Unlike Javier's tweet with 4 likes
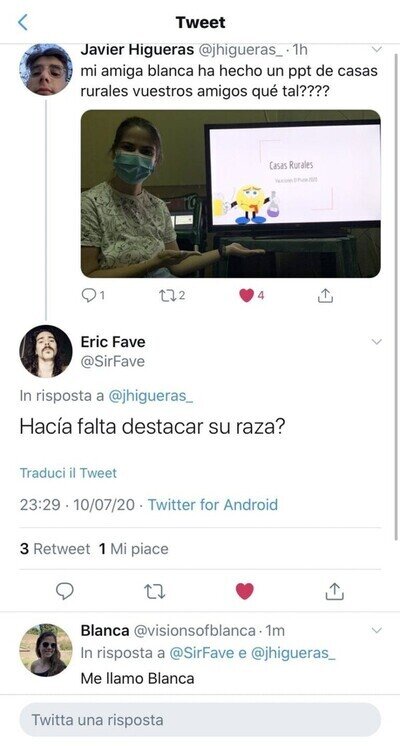 (246, 296)
